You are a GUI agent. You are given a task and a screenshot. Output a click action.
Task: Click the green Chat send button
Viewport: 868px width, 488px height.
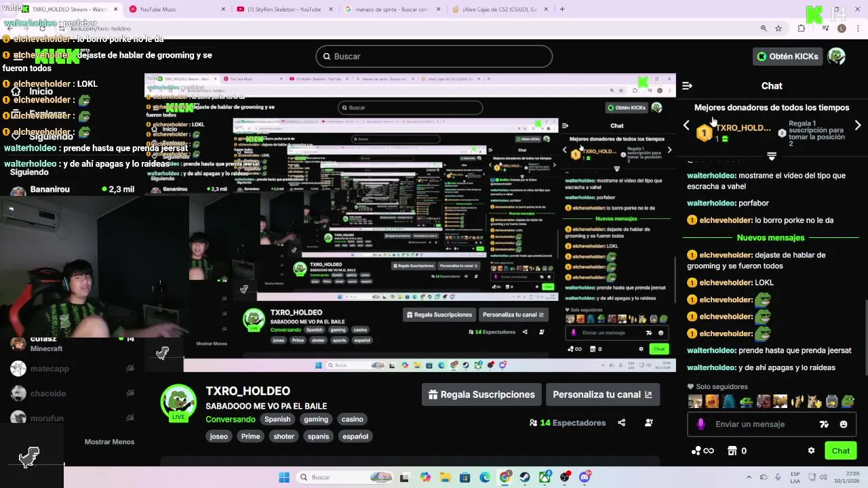[841, 451]
